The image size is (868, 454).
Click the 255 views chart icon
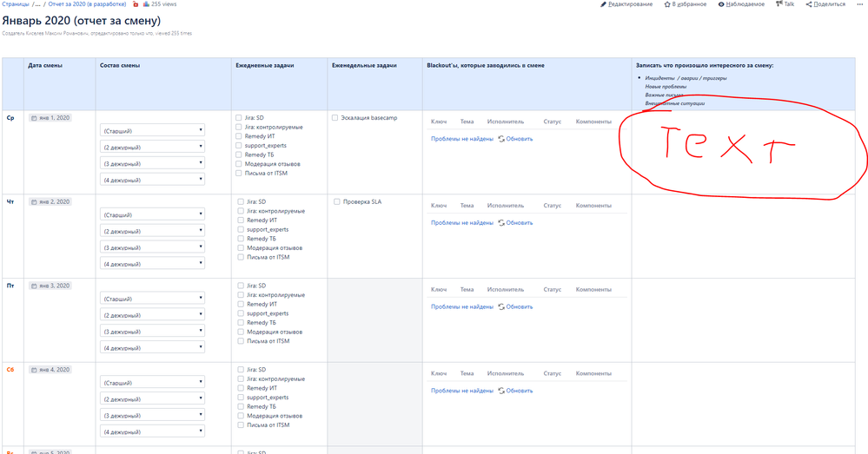click(146, 3)
